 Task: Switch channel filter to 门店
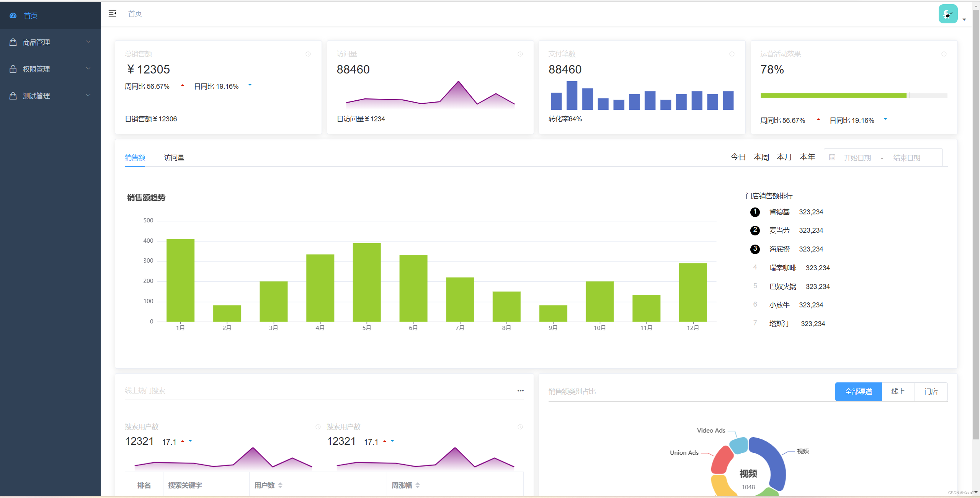pyautogui.click(x=931, y=391)
